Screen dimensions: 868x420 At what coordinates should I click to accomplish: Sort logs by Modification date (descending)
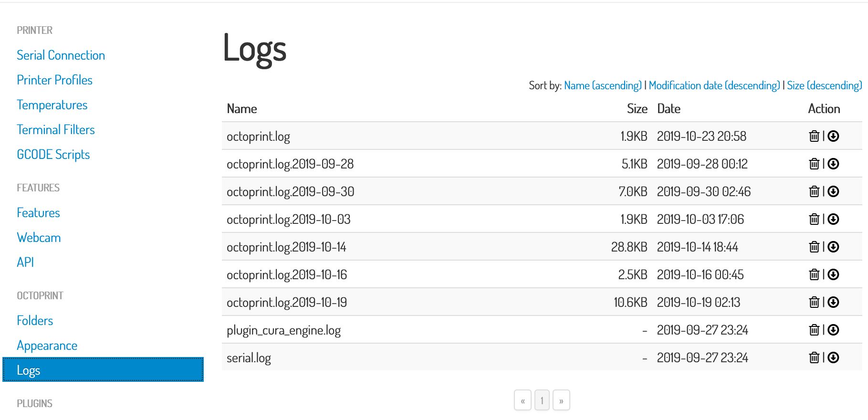coord(714,85)
